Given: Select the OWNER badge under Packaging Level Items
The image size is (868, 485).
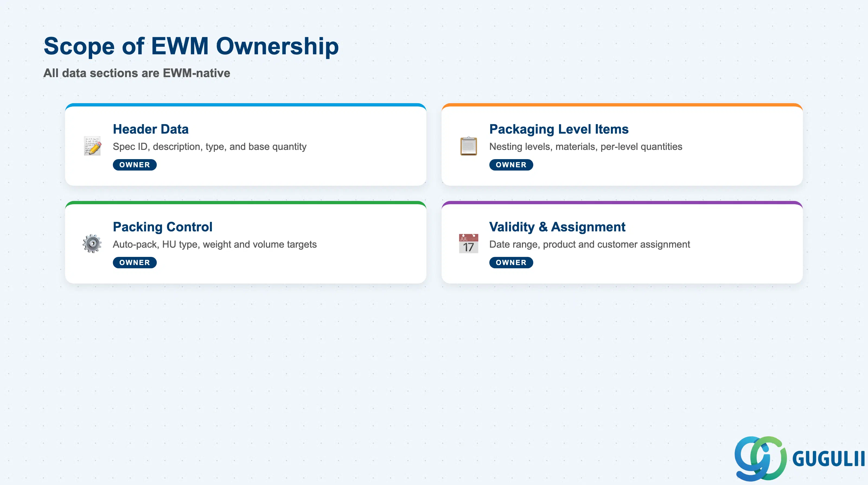Looking at the screenshot, I should (511, 165).
